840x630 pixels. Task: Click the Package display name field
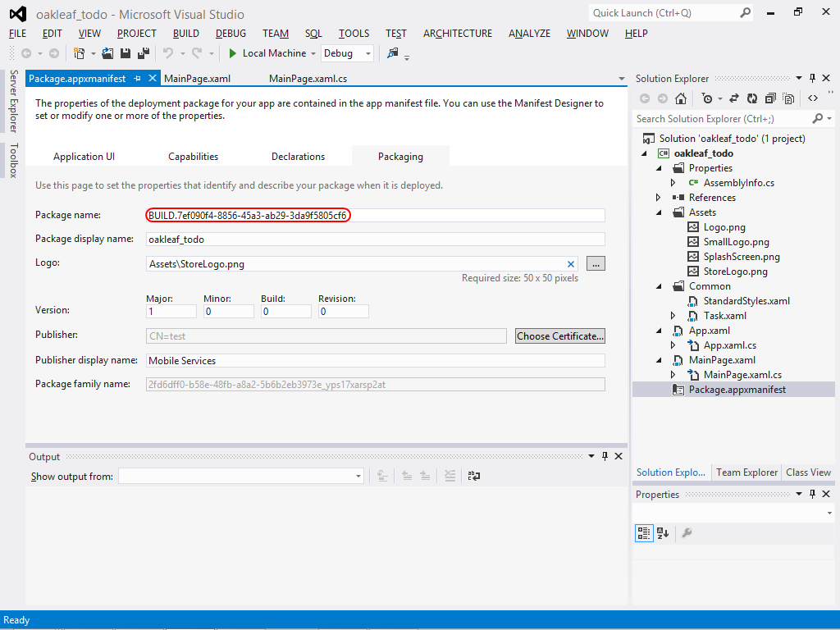tap(375, 240)
